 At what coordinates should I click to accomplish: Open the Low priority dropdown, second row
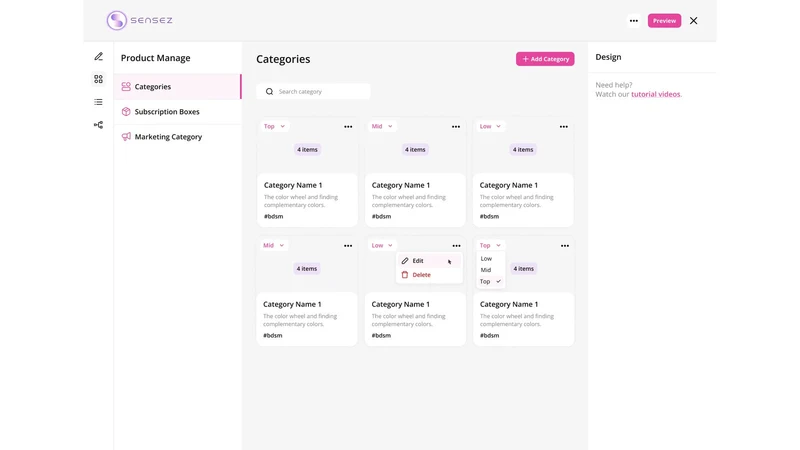pos(382,245)
